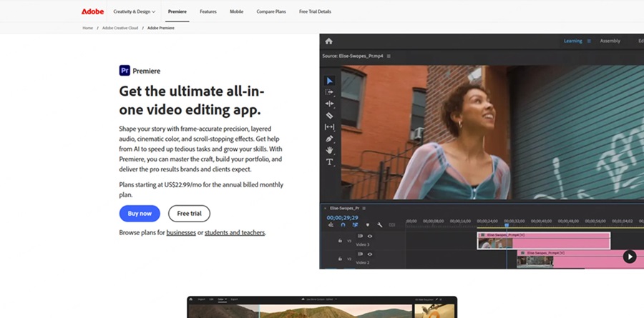Hide the Video 2 track output eye
Screen dimensions: 644x318
[x=370, y=254]
